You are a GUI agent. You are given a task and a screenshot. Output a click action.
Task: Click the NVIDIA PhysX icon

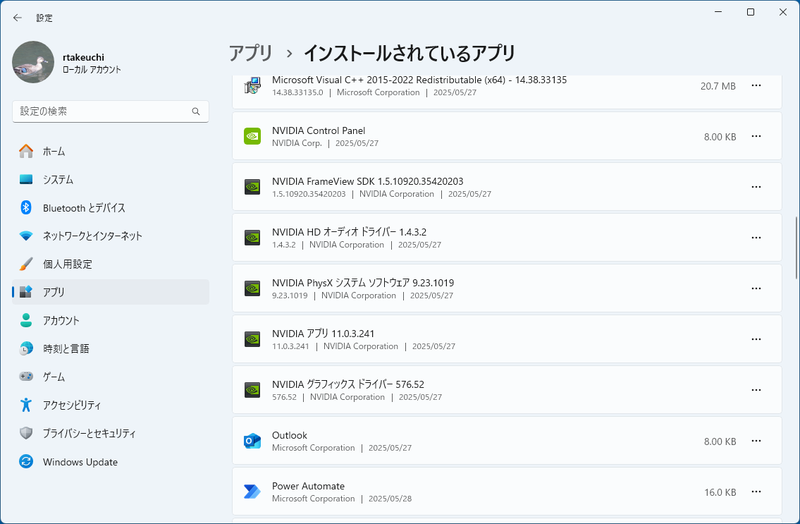pos(252,288)
